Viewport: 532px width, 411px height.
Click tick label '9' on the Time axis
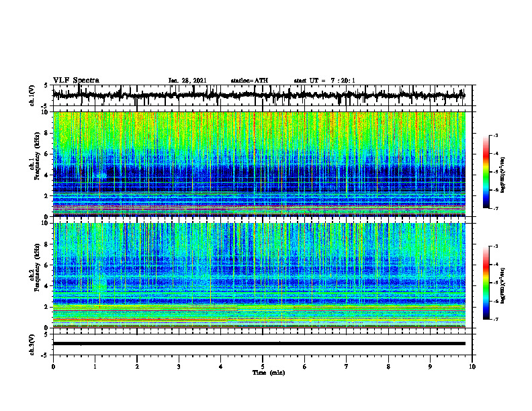pyautogui.click(x=430, y=367)
